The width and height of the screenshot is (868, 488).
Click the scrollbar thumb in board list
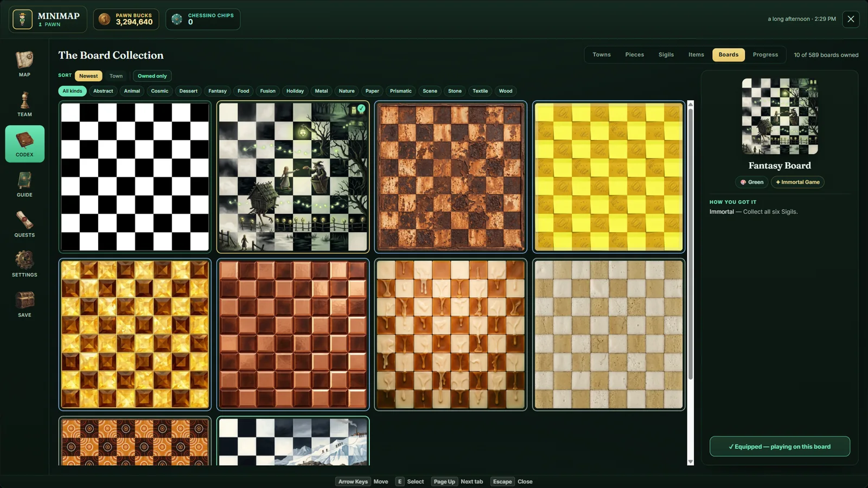[691, 244]
